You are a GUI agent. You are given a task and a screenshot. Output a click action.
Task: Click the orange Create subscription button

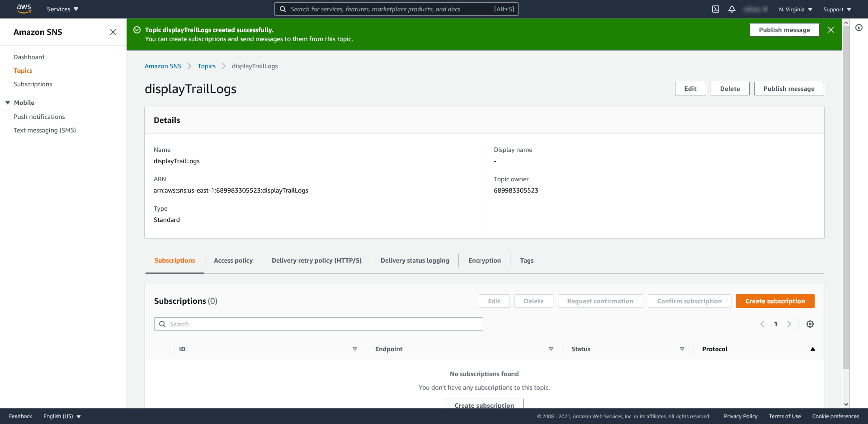(x=775, y=301)
